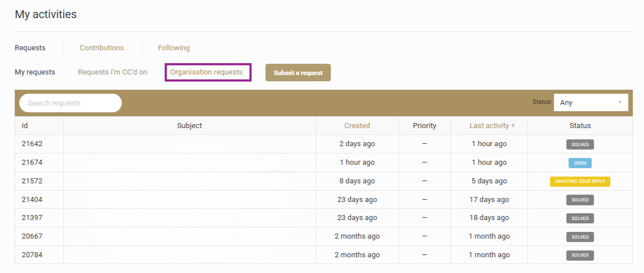
Task: Select request id 21572
Action: [32, 181]
